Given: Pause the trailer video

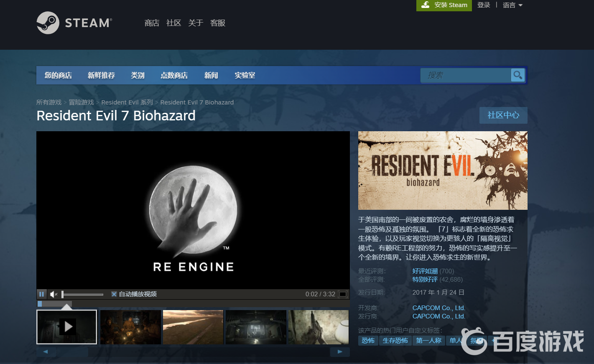Looking at the screenshot, I should pyautogui.click(x=41, y=294).
